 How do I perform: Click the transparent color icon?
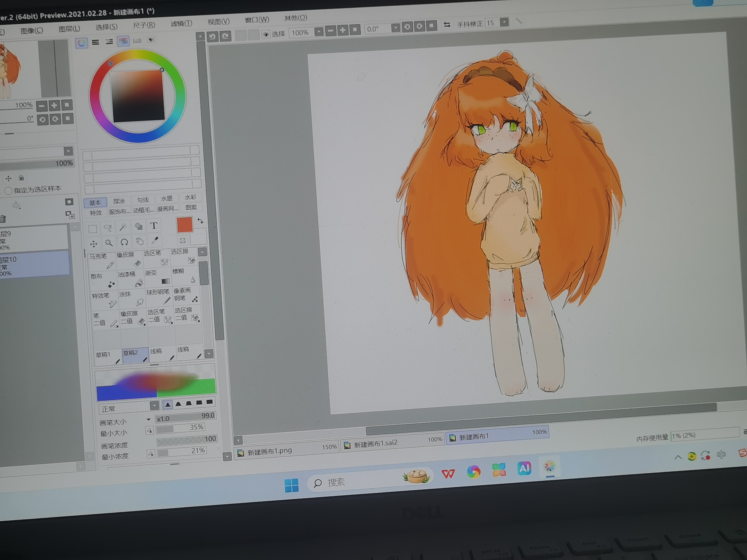click(182, 240)
